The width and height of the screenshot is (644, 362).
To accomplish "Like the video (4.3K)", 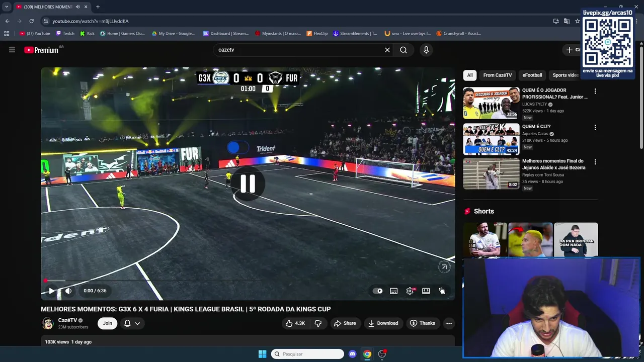I will [x=295, y=323].
